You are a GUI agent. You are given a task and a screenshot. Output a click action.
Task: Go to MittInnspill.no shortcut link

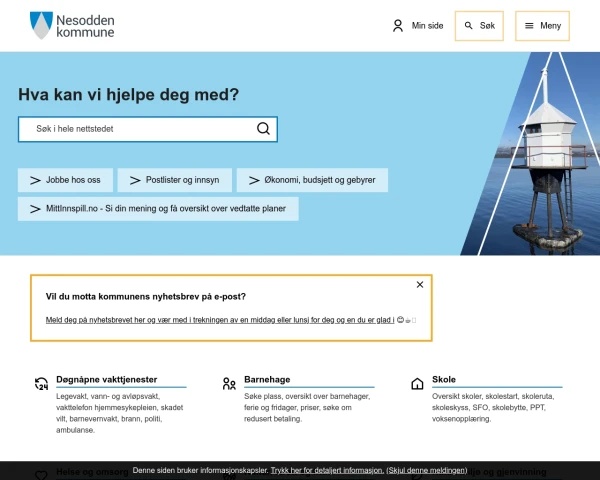coord(158,209)
